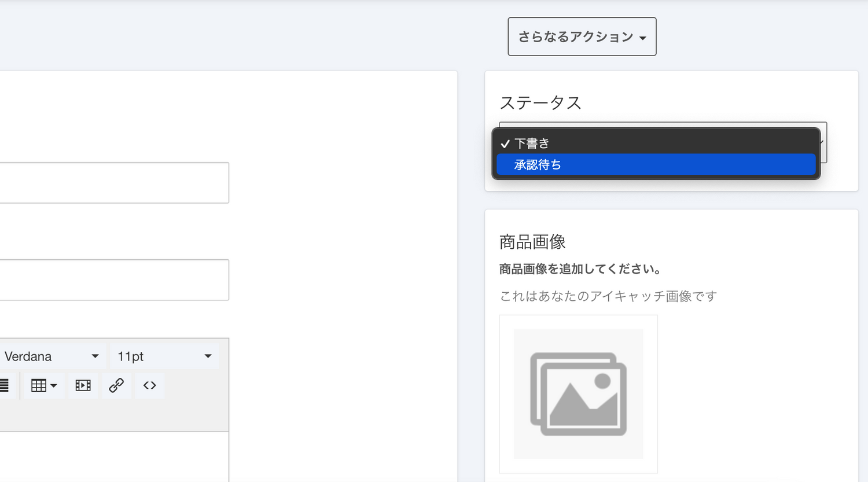Choose 承認待ち status option
The image size is (868, 482).
pyautogui.click(x=656, y=164)
